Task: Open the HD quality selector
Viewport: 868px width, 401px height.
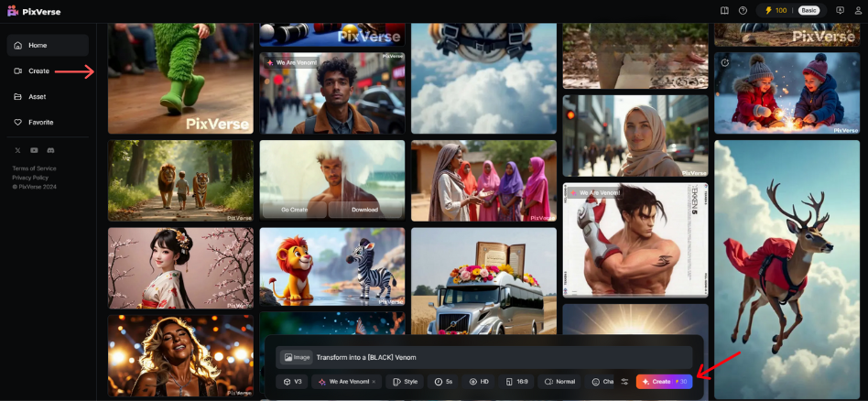Action: point(478,382)
